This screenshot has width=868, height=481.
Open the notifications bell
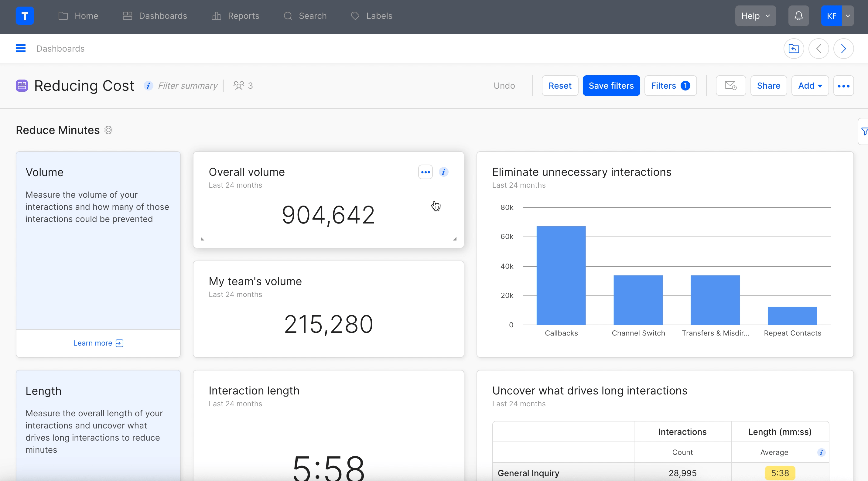point(798,16)
